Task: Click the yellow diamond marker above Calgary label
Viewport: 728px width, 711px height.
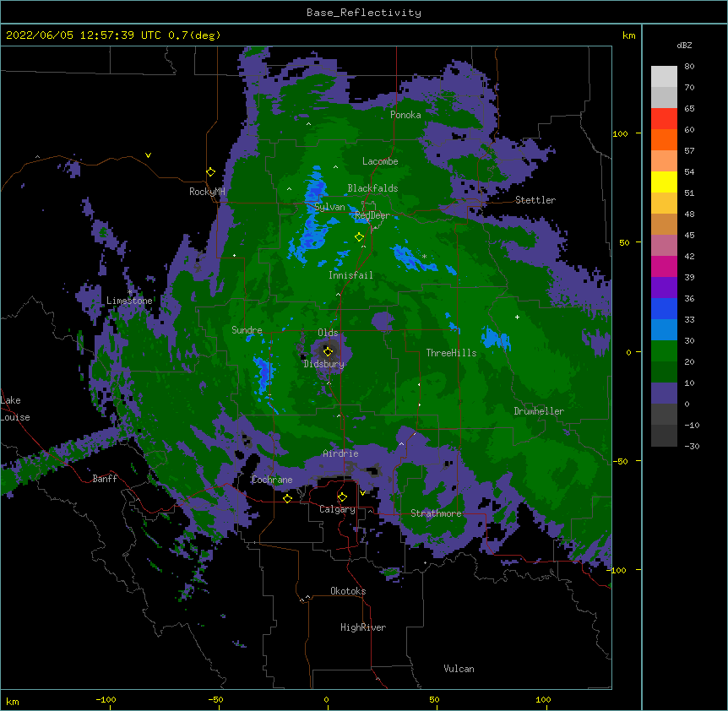Action: point(342,497)
